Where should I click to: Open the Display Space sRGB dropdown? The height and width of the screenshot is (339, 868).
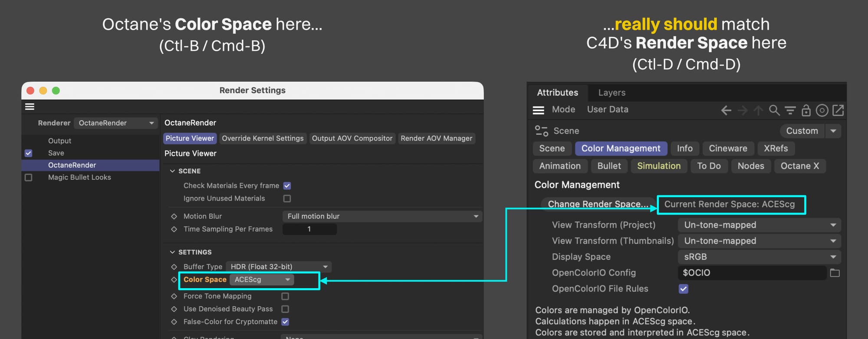(759, 257)
